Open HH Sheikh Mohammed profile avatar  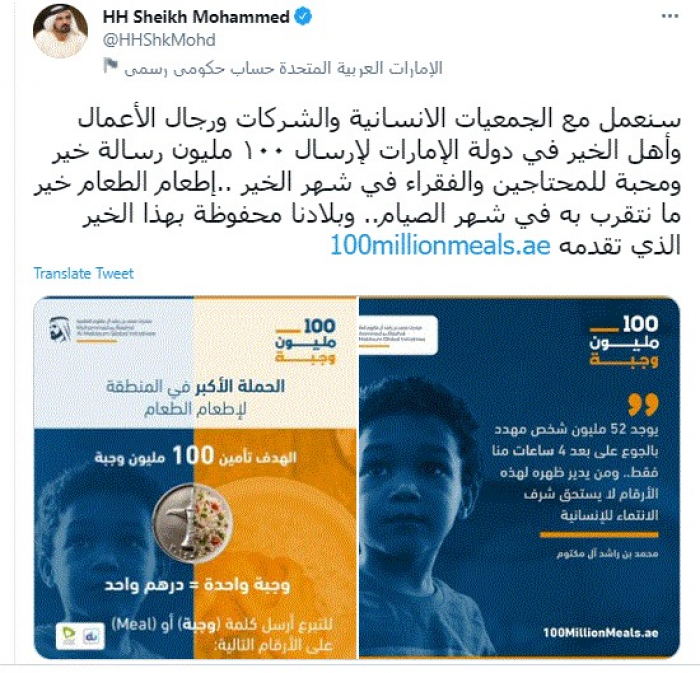(60, 31)
